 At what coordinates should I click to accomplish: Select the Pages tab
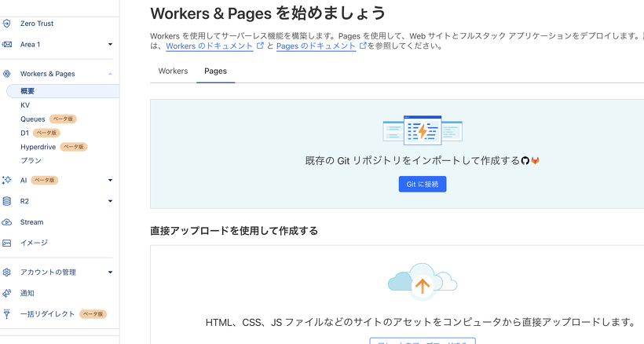tap(216, 71)
